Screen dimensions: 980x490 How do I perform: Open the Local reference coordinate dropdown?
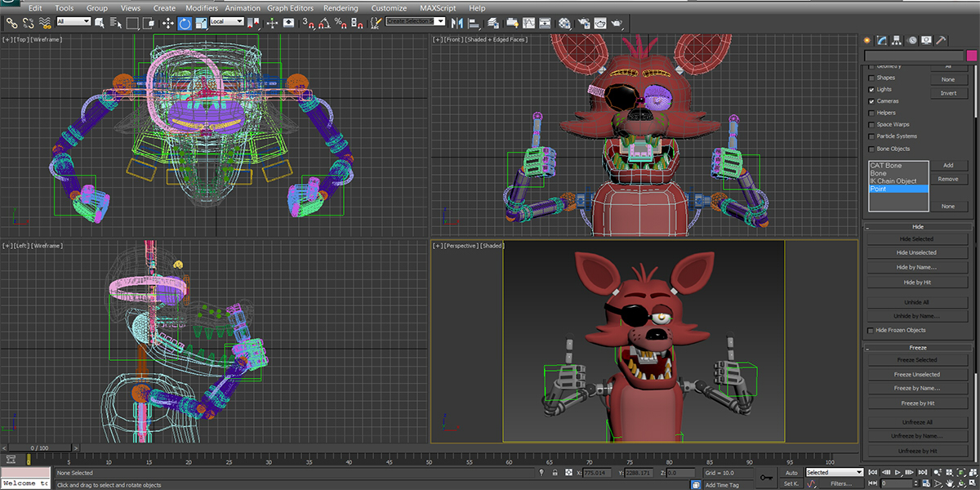225,22
